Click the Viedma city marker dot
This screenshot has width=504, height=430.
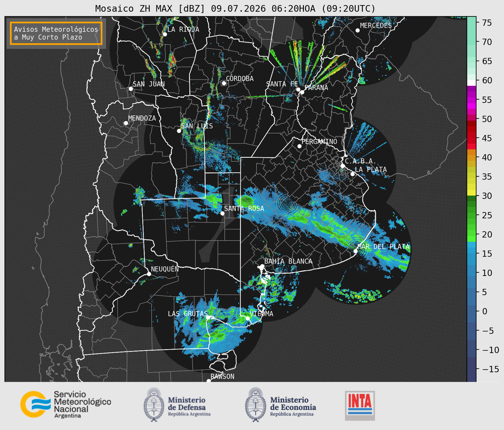(247, 318)
